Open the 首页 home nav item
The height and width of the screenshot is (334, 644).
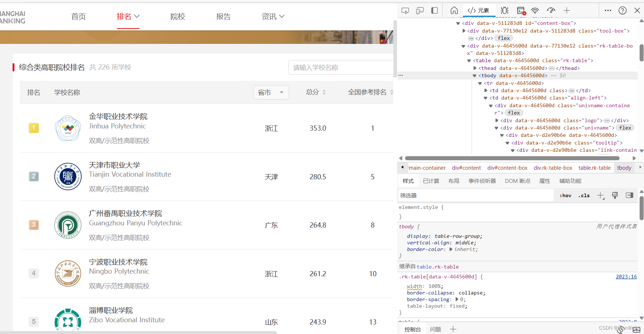pos(79,16)
